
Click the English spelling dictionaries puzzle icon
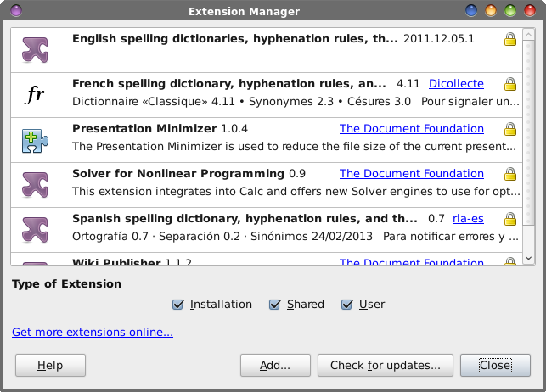(35, 49)
